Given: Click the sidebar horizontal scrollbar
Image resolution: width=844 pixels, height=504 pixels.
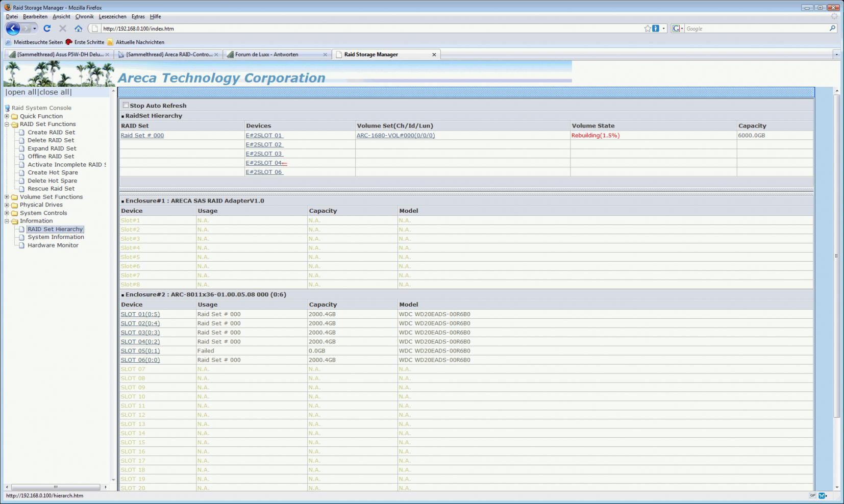Looking at the screenshot, I should point(56,487).
